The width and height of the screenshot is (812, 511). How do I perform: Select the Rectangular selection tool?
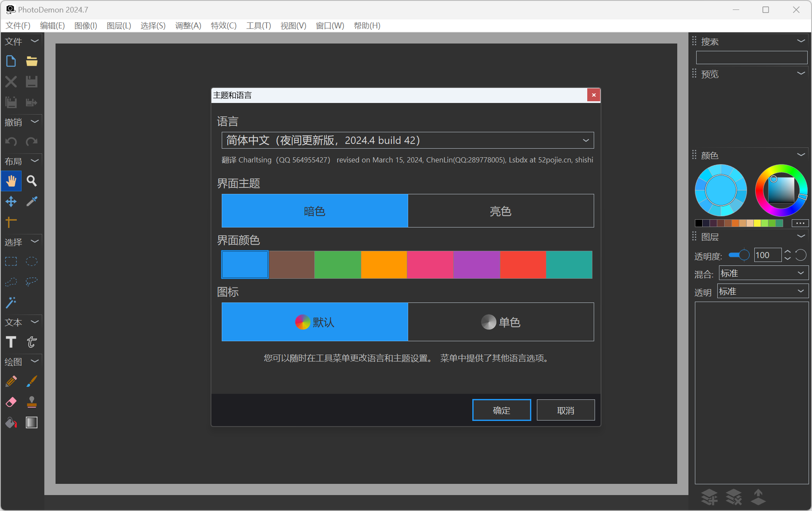(11, 262)
